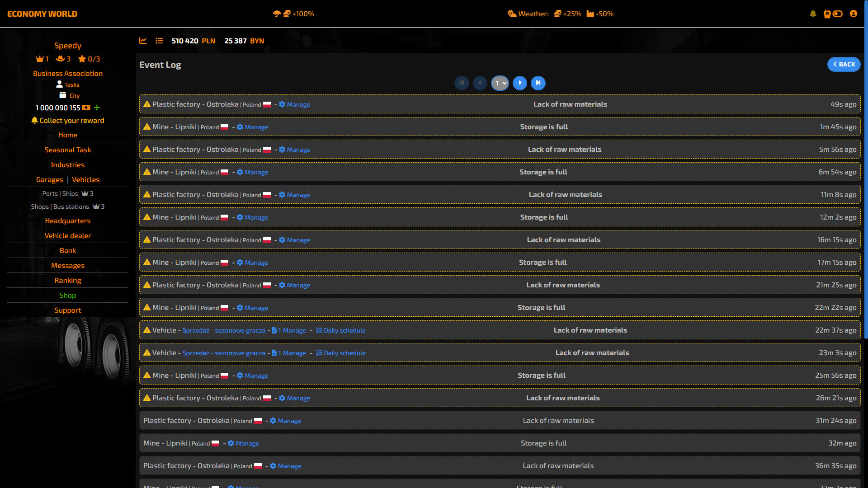
Task: Click the BACK button
Action: (844, 64)
